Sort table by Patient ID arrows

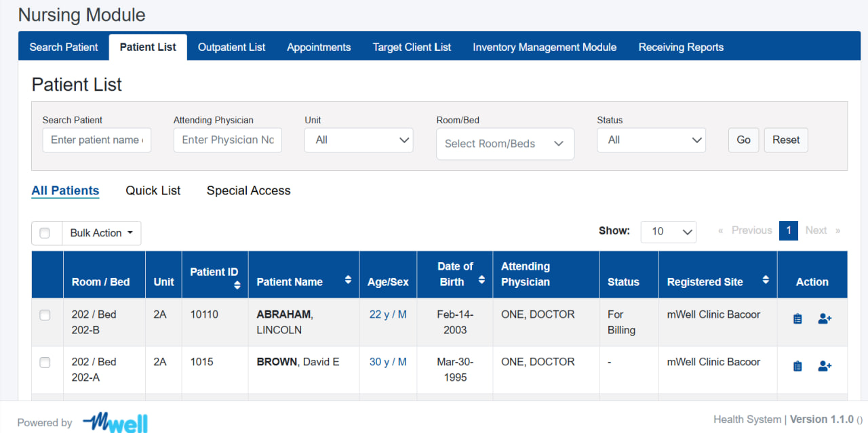point(237,285)
